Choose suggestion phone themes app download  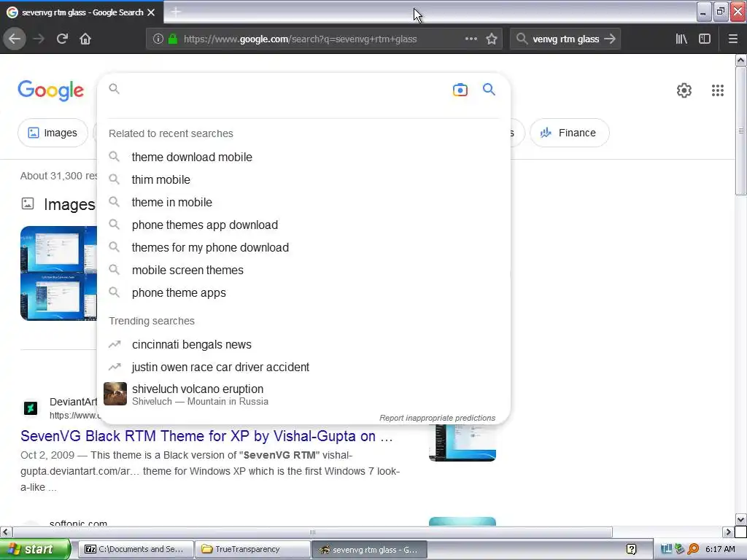(x=205, y=225)
